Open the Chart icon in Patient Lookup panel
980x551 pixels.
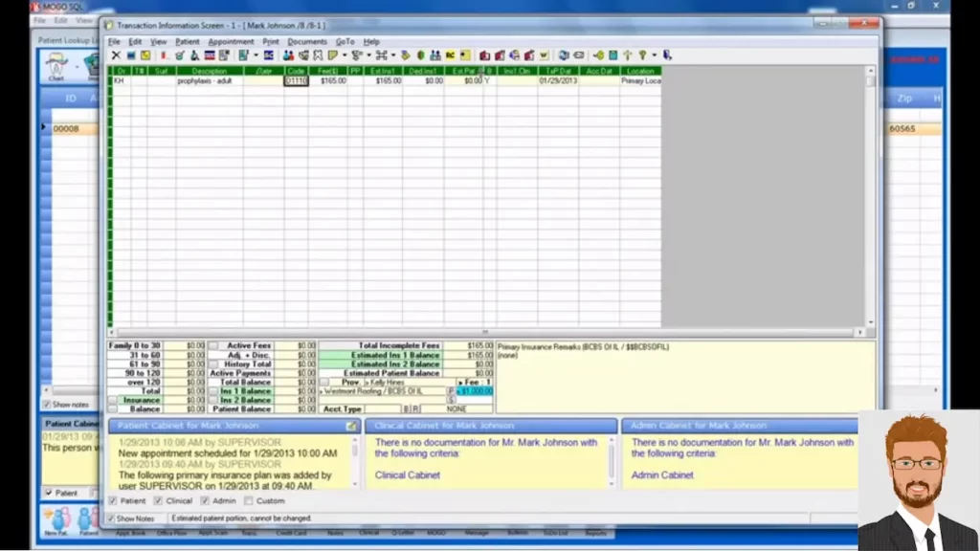tap(56, 65)
